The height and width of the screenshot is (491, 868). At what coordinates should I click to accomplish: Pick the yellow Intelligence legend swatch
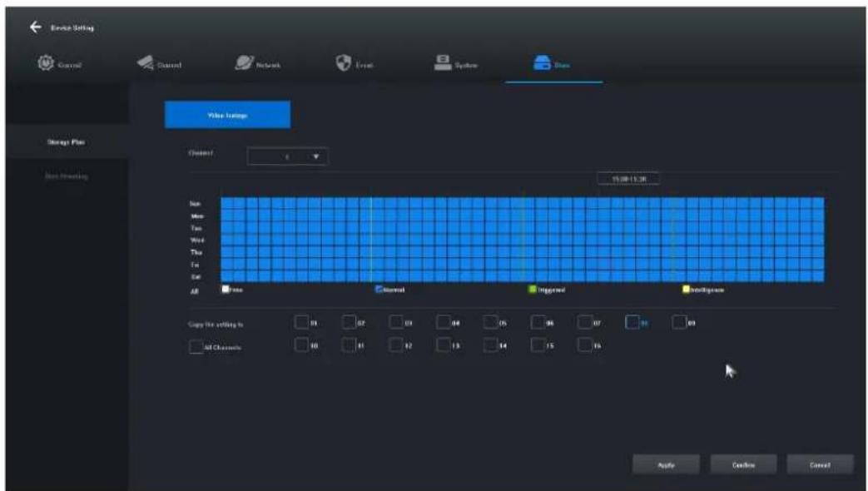[x=687, y=289]
